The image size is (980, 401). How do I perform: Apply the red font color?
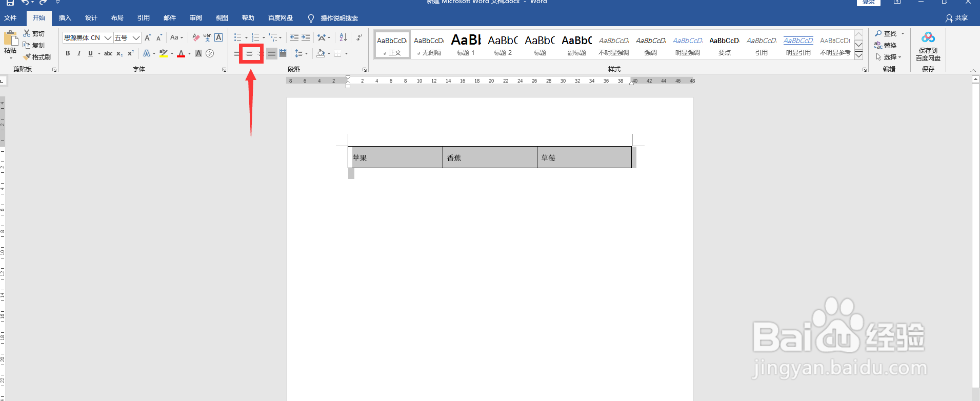pos(181,53)
